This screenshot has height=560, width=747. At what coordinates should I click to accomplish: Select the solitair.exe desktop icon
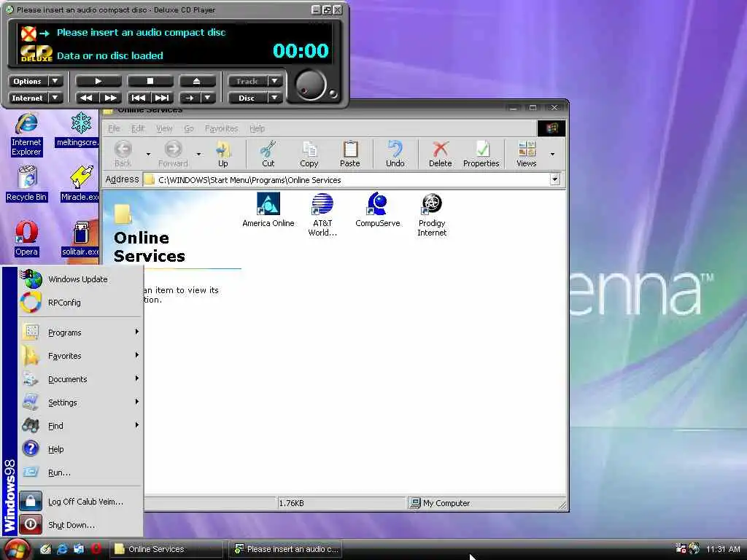click(x=80, y=238)
